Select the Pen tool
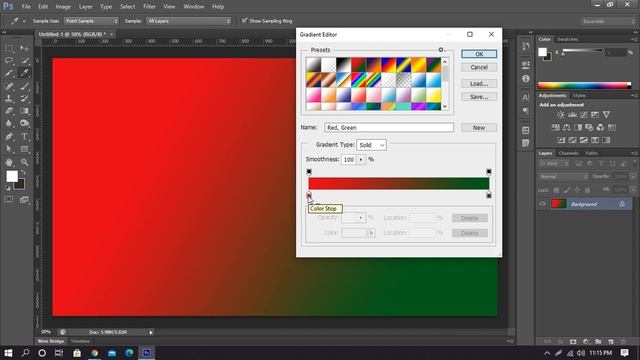640x360 pixels. coord(9,136)
